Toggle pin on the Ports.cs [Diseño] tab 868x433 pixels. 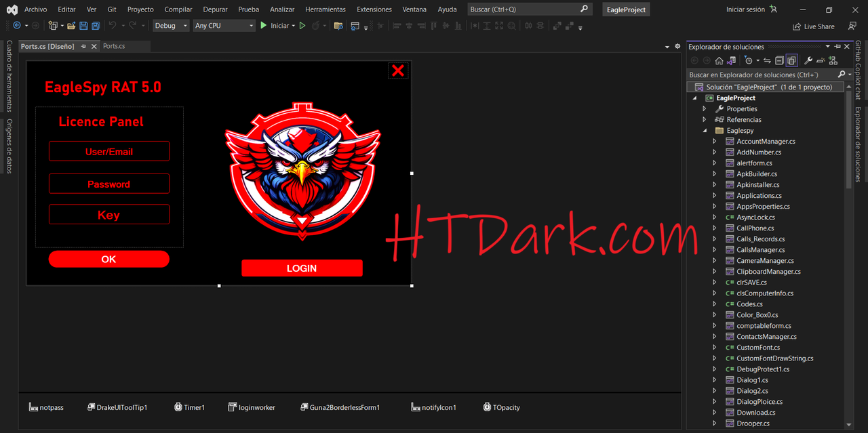click(83, 46)
